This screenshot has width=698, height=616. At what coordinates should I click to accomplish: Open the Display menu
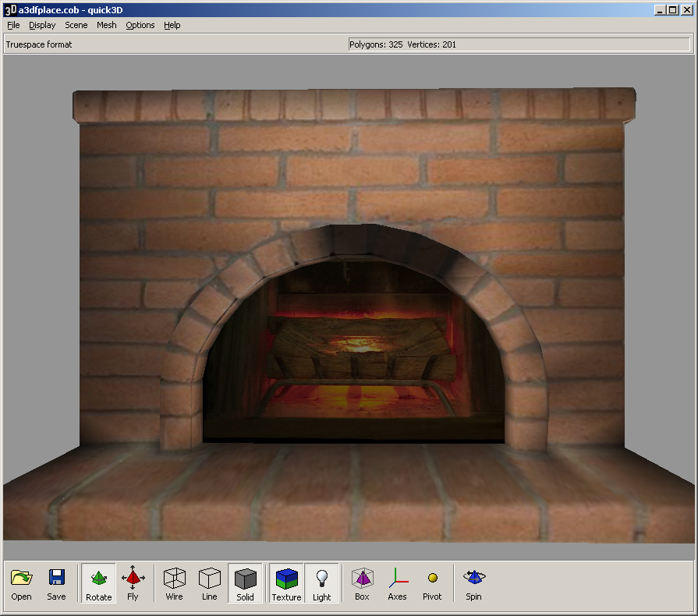coord(42,26)
